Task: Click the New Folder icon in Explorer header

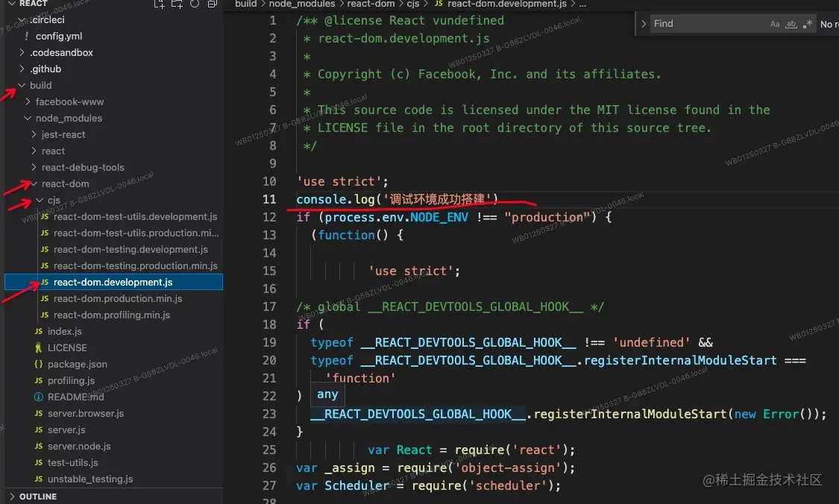Action: coord(177,4)
